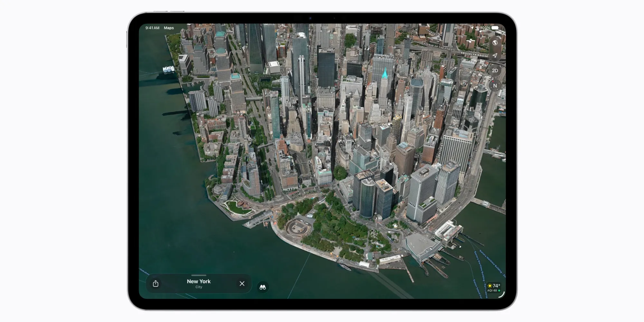Image resolution: width=644 pixels, height=322 pixels.
Task: Open Look Around with binoculars button
Action: point(263,287)
